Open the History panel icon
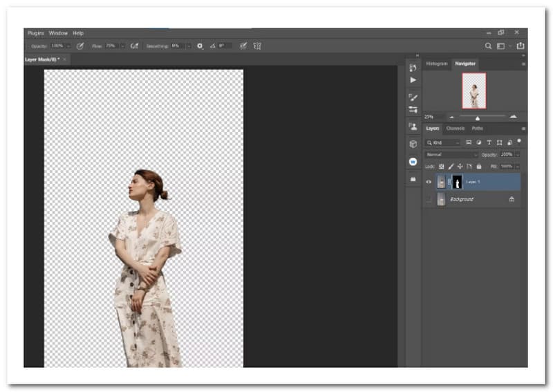This screenshot has height=392, width=553. click(x=413, y=67)
